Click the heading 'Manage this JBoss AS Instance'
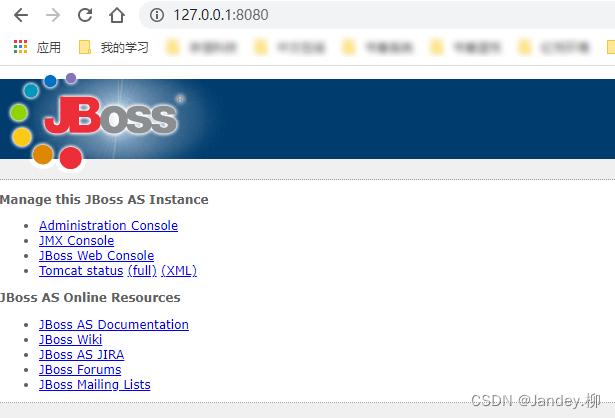615x418 pixels. coord(104,200)
